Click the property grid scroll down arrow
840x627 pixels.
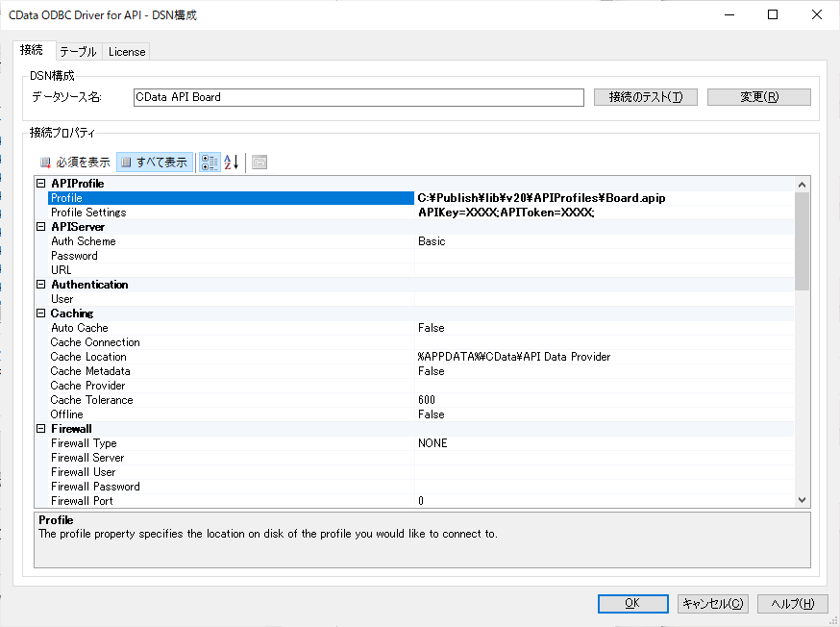(x=803, y=500)
